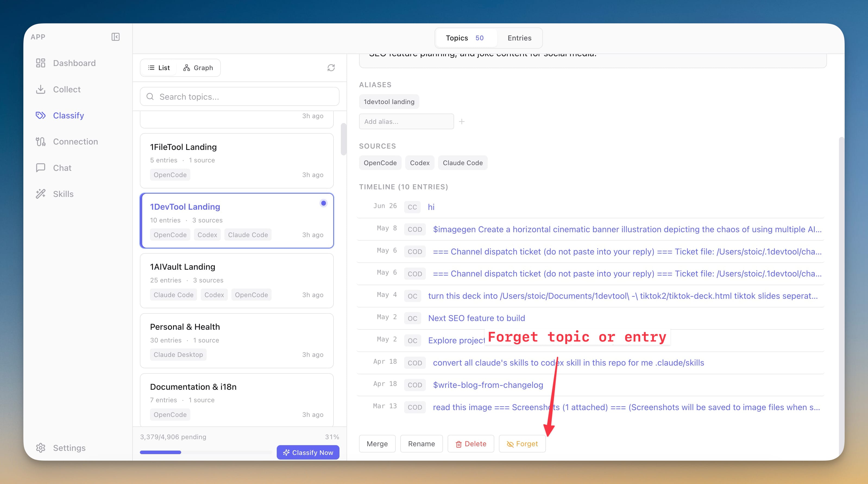Go to Dashboard
868x484 pixels.
pyautogui.click(x=74, y=63)
